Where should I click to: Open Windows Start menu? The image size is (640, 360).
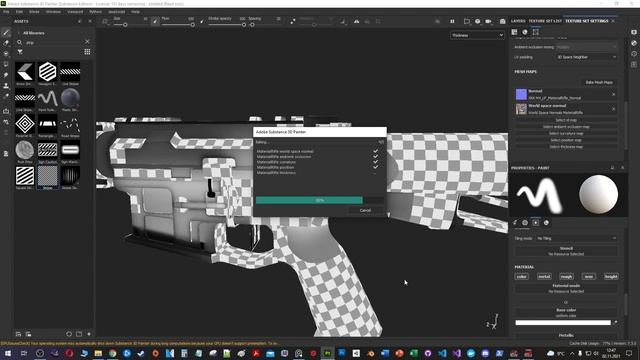(7, 353)
